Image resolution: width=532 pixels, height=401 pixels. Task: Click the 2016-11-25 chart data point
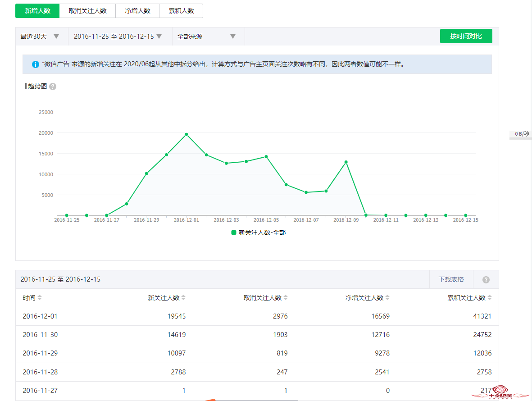[67, 215]
